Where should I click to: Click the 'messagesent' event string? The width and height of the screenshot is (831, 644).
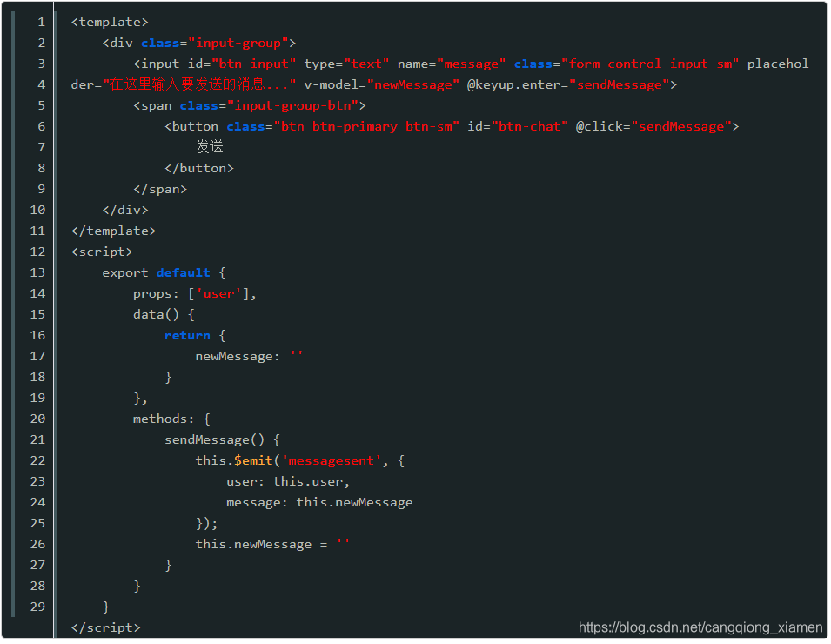[x=332, y=461]
